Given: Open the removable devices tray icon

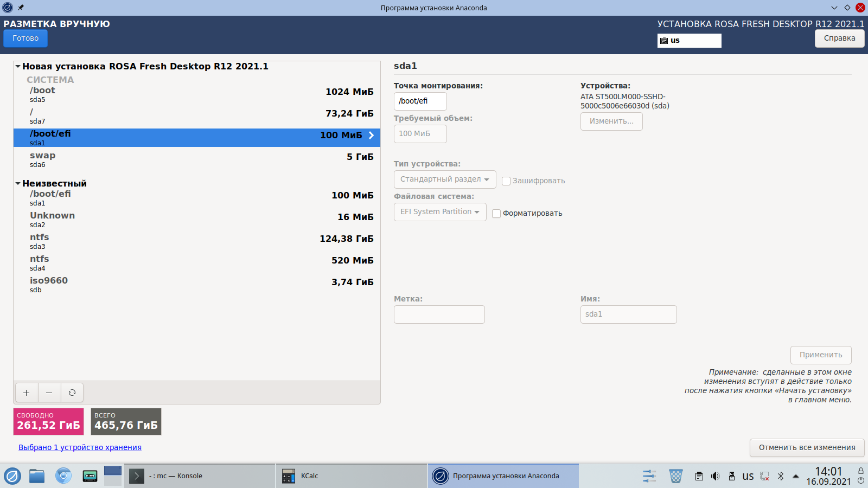Looking at the screenshot, I should coord(732,476).
